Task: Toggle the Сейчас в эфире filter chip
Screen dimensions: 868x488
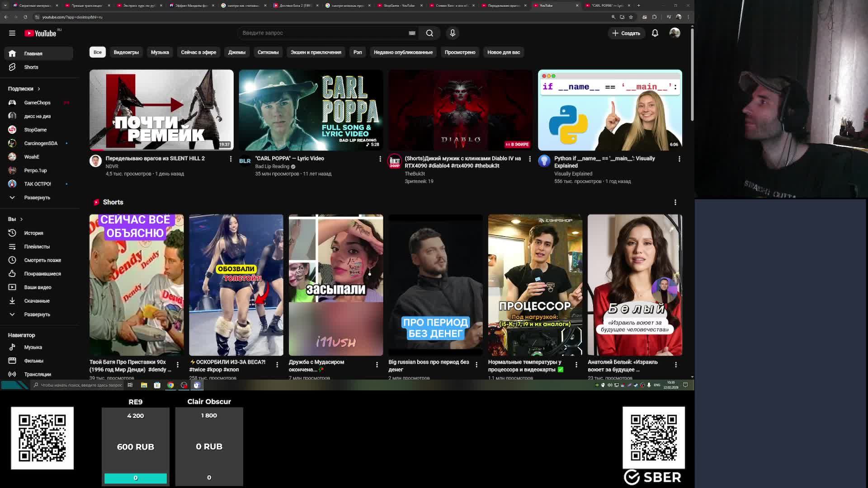Action: (198, 52)
